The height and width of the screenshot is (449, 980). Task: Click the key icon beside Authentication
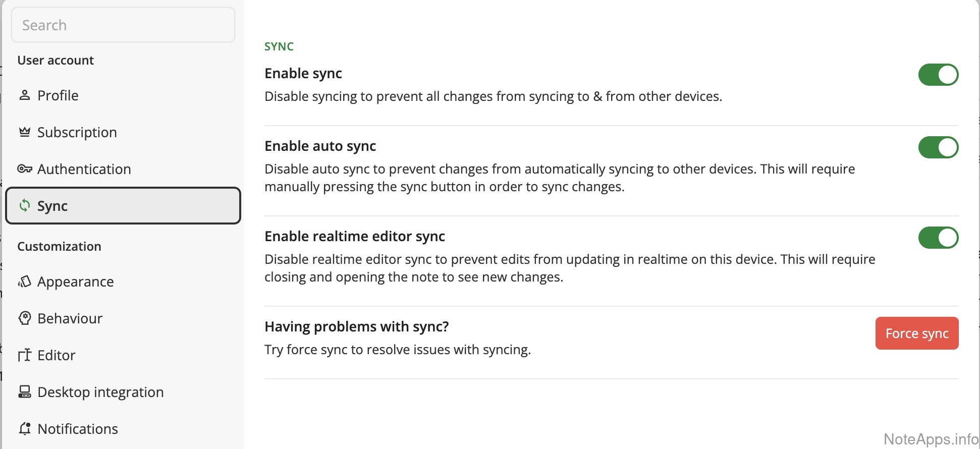[x=24, y=169]
